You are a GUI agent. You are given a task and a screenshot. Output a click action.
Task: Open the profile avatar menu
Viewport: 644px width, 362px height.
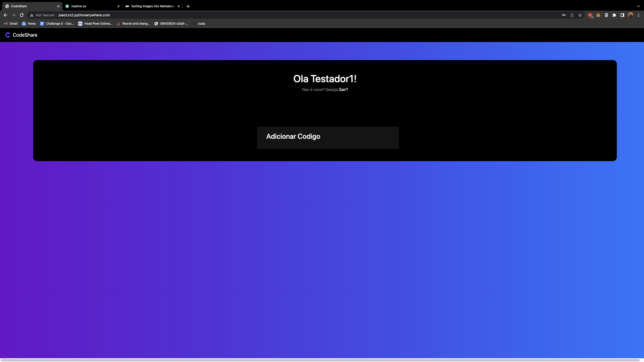tap(630, 15)
